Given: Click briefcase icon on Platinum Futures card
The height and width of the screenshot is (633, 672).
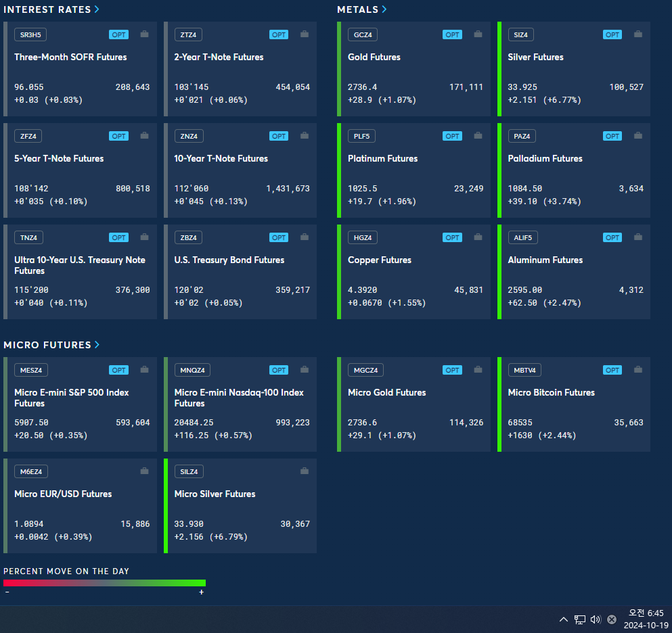Looking at the screenshot, I should point(478,136).
